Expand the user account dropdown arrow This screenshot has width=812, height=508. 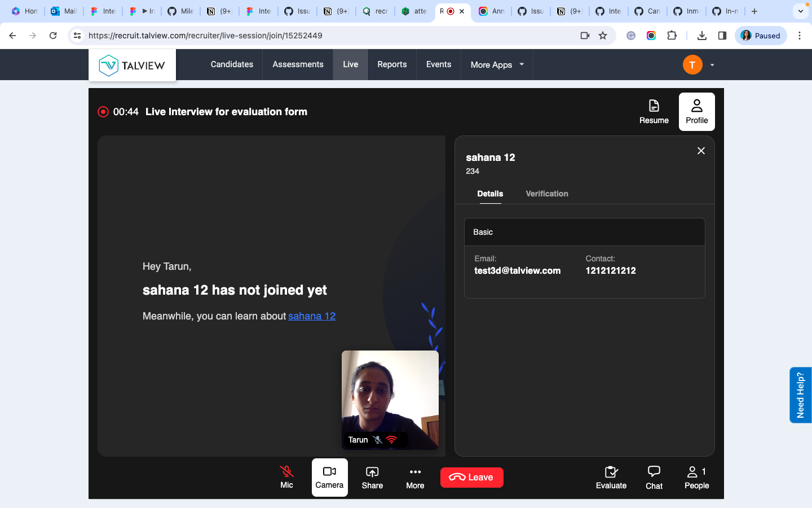(x=712, y=65)
